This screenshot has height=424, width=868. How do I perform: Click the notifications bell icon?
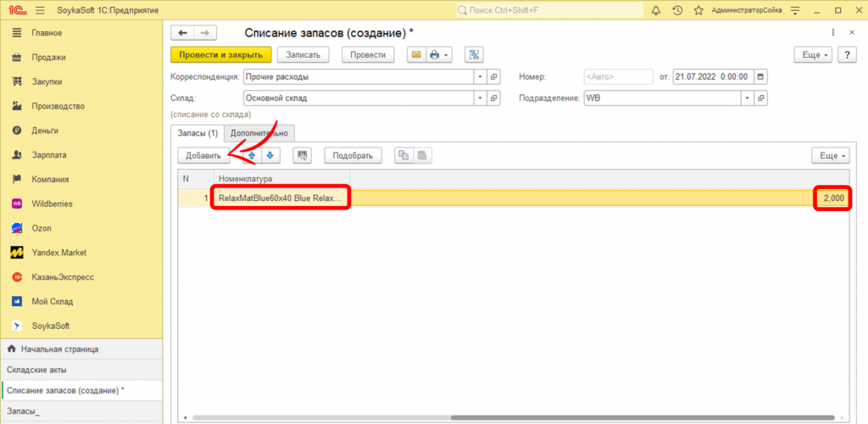tap(656, 10)
